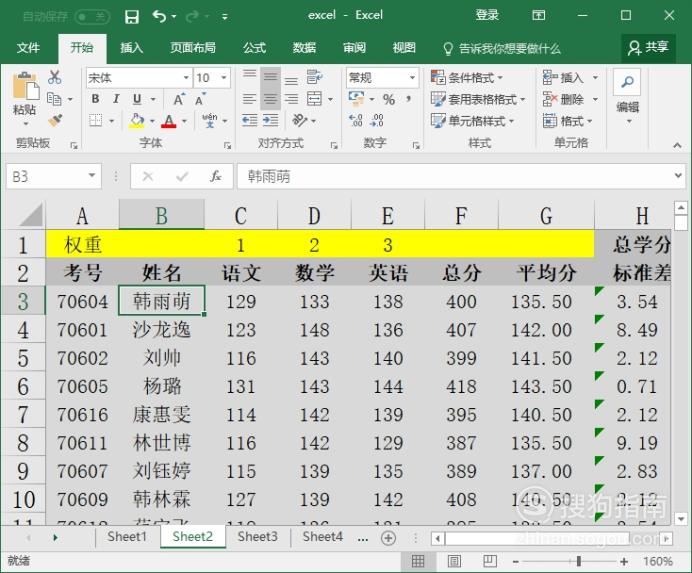Switch to the 公式 Formulas tab
Screen dimensions: 692x573
click(x=254, y=48)
